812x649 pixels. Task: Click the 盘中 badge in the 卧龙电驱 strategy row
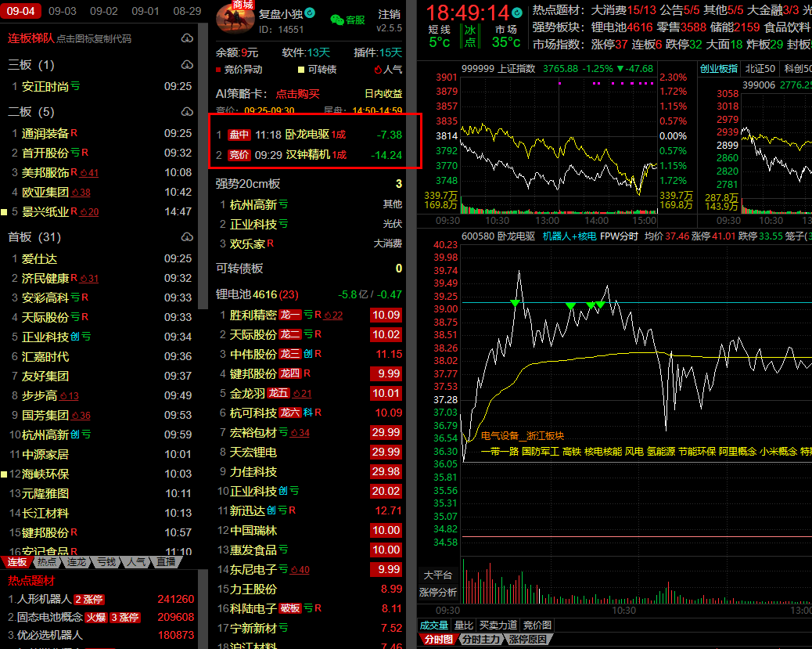[239, 135]
